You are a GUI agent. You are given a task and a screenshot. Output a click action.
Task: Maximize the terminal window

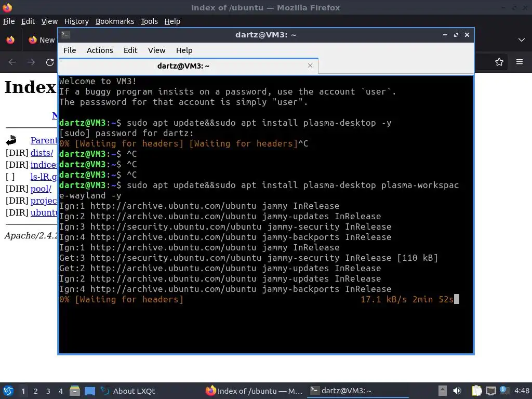(x=456, y=35)
